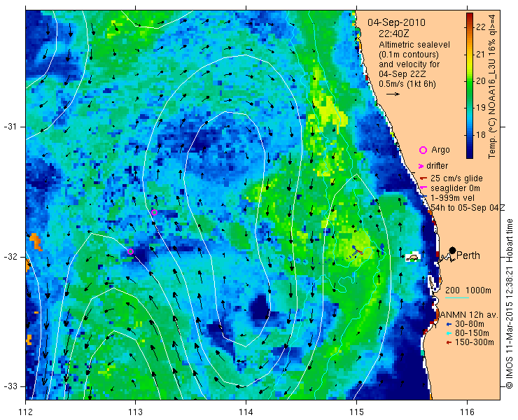Click the vertical 'Temp. (°C) NOAA16_L3U' color bar title

[492, 86]
